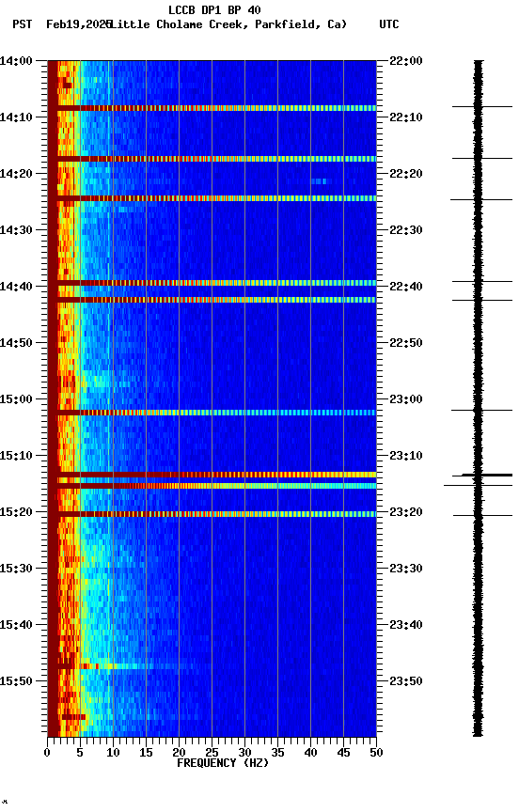Click the event stripe near 15:02
519x812 pixels.
pyautogui.click(x=216, y=413)
